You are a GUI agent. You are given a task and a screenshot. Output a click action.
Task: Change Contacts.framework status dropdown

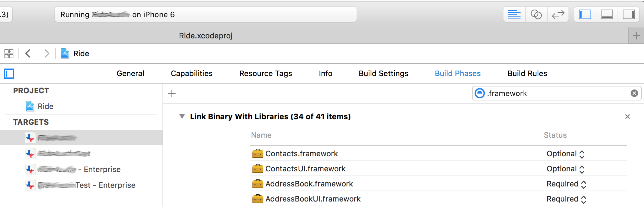[x=565, y=154]
